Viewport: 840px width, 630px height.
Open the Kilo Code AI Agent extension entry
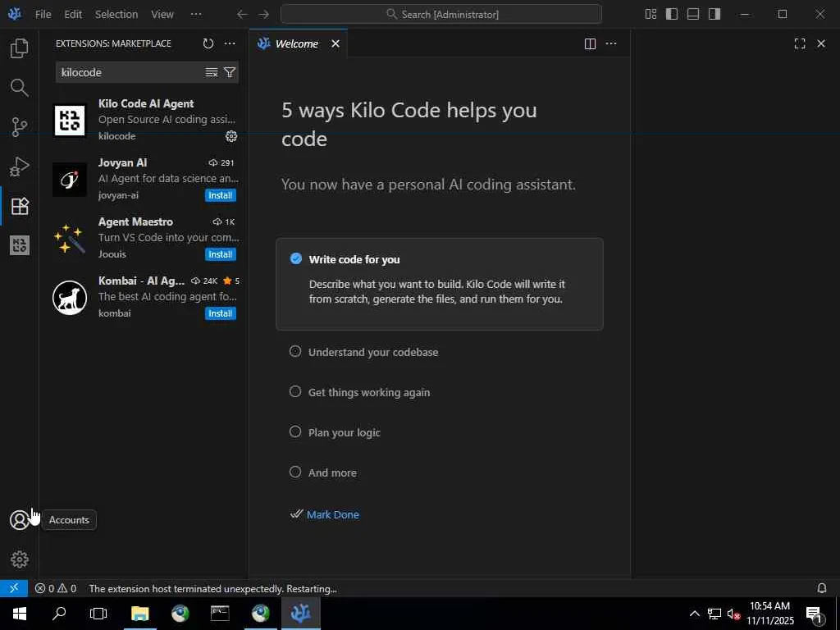tap(145, 120)
